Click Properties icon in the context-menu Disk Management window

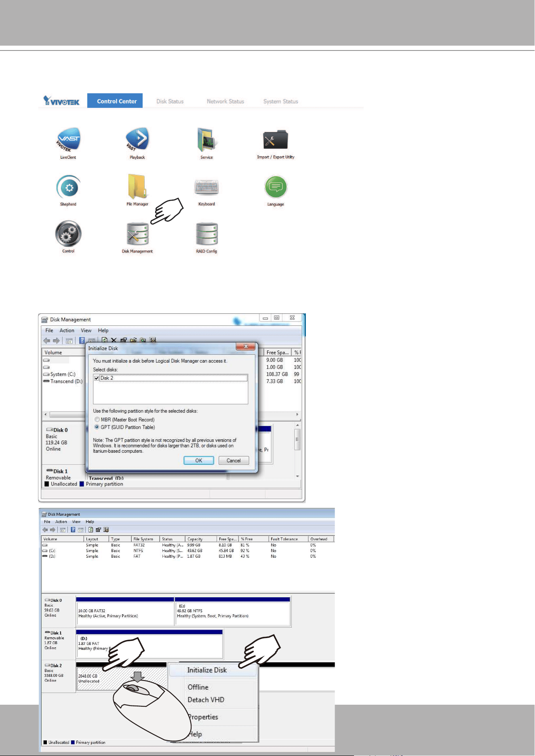(98, 530)
